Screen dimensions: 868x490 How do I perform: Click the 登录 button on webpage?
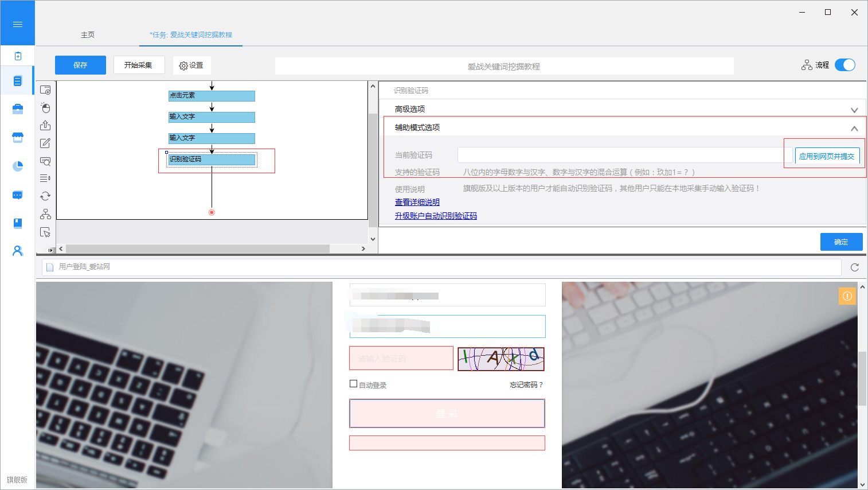coord(447,414)
